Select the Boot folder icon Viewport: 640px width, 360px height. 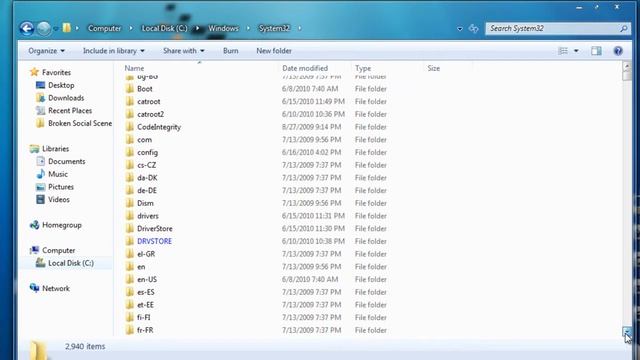130,88
